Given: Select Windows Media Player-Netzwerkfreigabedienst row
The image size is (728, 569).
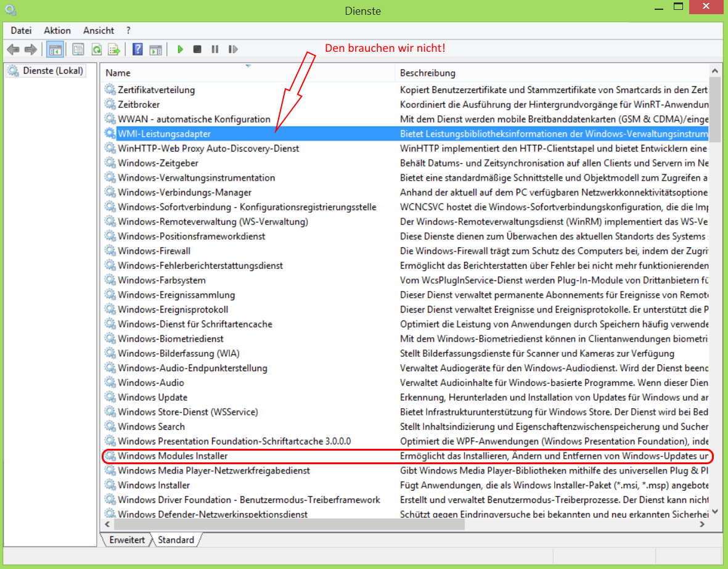Looking at the screenshot, I should [x=406, y=470].
